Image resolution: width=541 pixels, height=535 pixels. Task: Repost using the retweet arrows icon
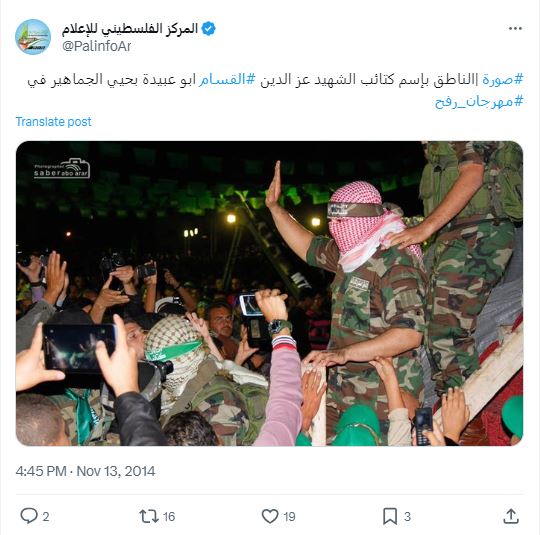[149, 516]
